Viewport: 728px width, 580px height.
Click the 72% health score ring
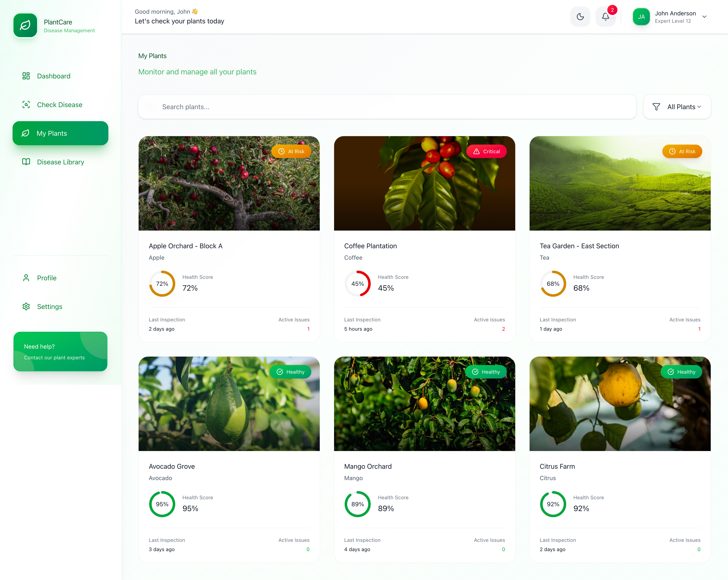(162, 284)
